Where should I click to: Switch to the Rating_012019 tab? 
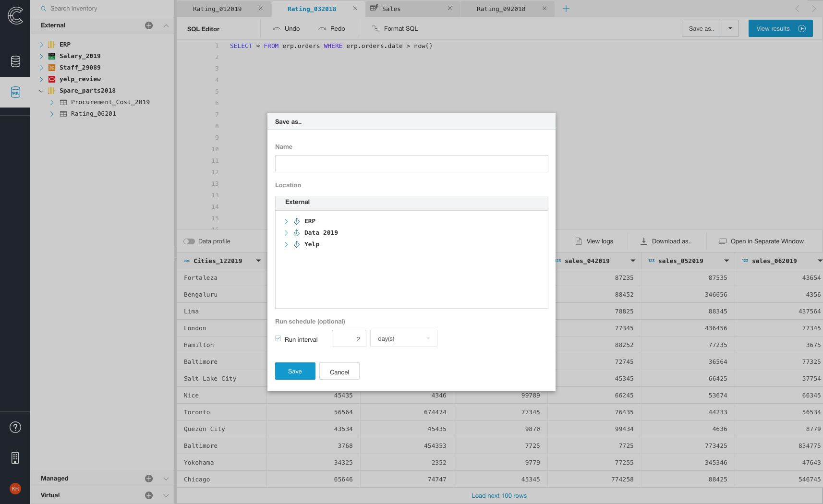[217, 9]
